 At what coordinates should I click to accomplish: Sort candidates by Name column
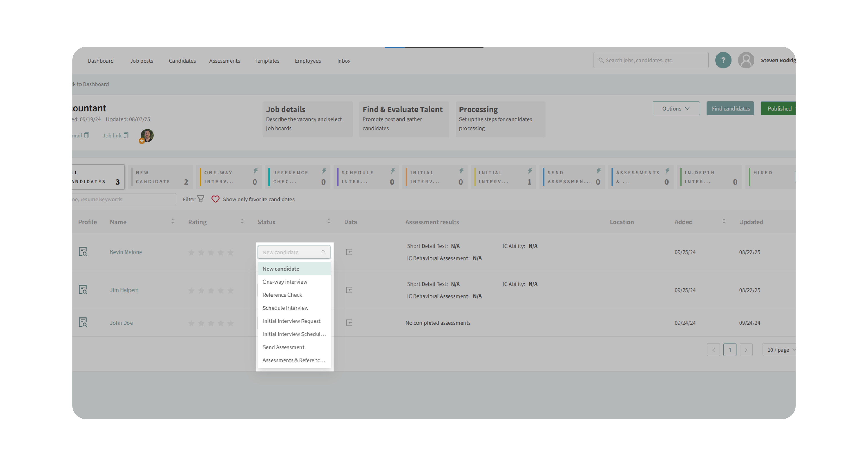tap(173, 221)
